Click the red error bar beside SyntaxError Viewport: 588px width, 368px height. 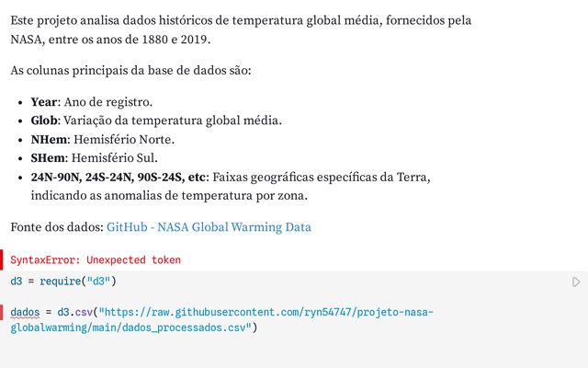2,259
